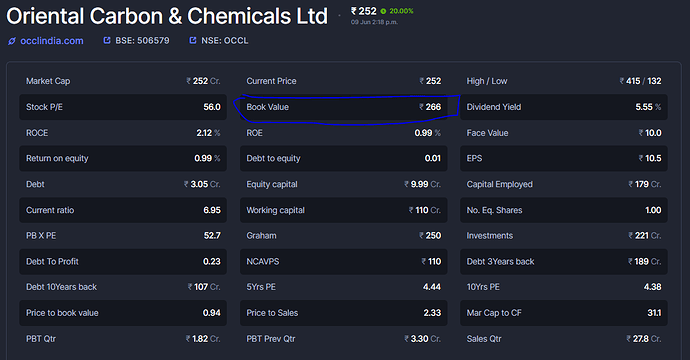690x360 pixels.
Task: Click the external link icon before BSE
Action: coord(106,40)
